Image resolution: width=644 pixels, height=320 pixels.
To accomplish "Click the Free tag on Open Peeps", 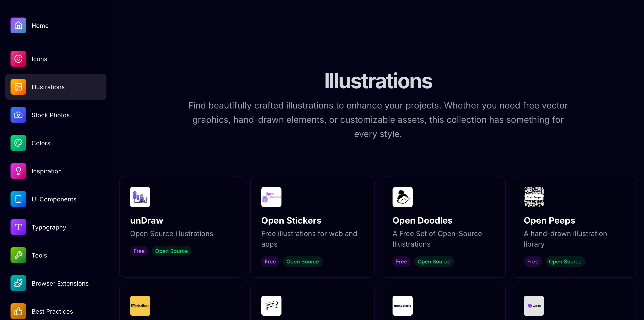I will pos(533,261).
